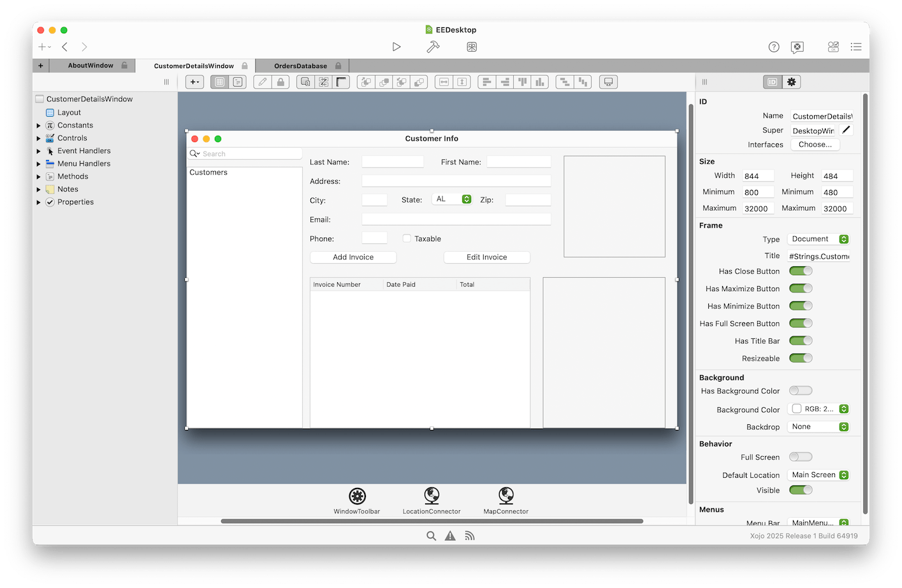Select the pencil edit tool in the layout toolbar
902x588 pixels.
[261, 82]
